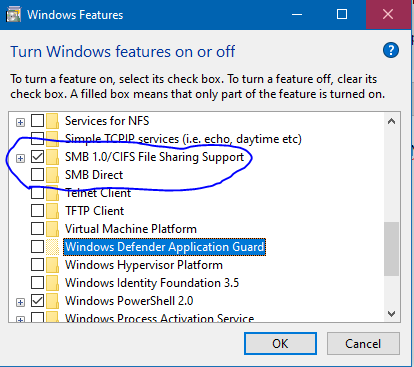
Task: Maximize the Windows Features window
Action: [342, 15]
